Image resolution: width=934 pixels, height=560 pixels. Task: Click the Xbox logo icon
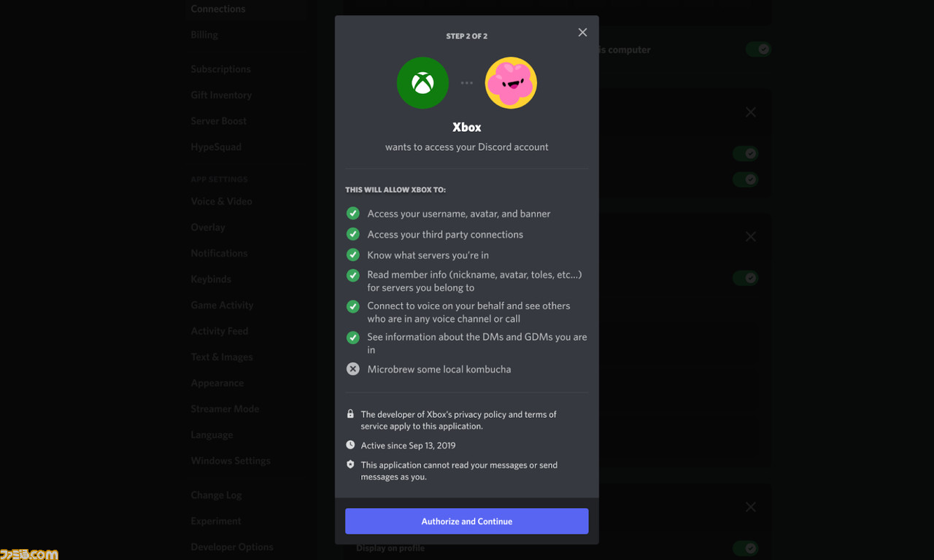click(x=422, y=83)
